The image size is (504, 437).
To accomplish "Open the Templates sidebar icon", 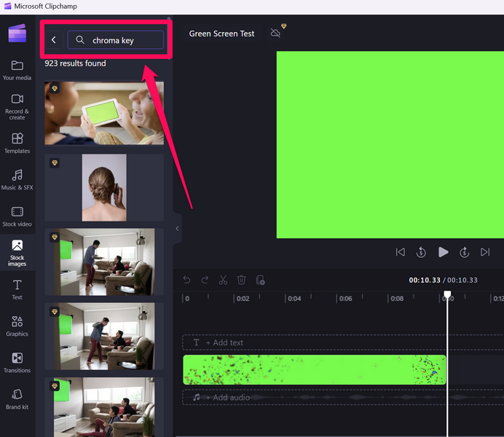I will click(x=17, y=143).
